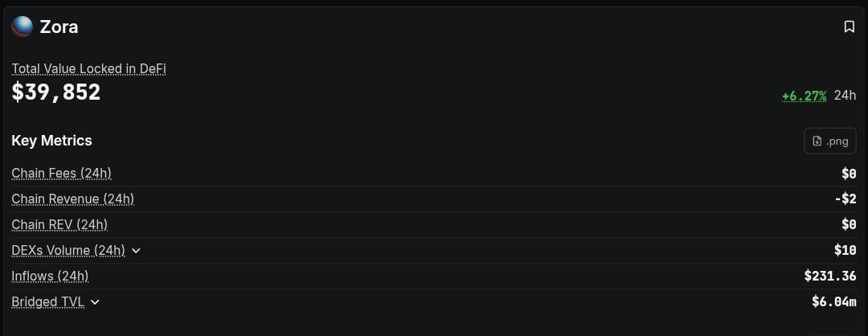Click the Total Value Locked in DeFi label
This screenshot has height=336, width=868.
point(88,68)
